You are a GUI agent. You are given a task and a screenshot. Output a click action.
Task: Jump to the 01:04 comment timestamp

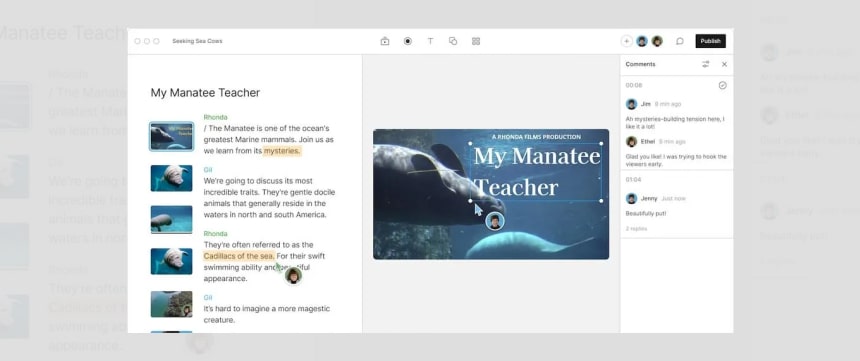pos(633,179)
